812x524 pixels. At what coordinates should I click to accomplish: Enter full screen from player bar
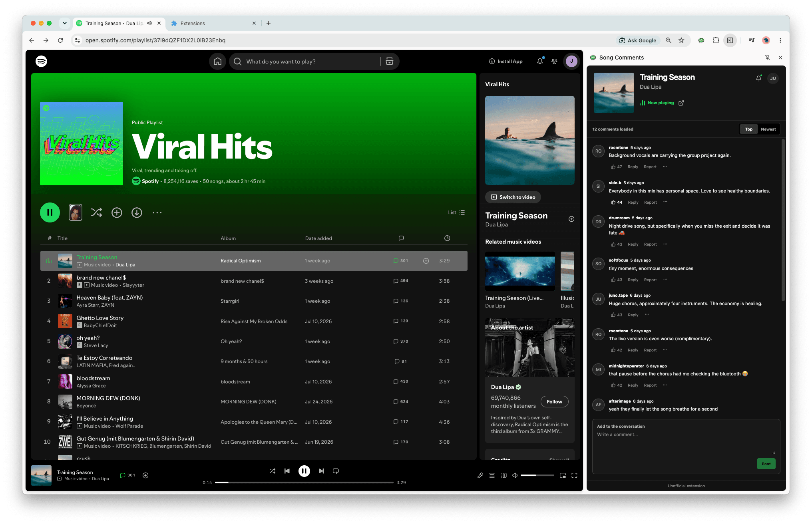(x=574, y=475)
